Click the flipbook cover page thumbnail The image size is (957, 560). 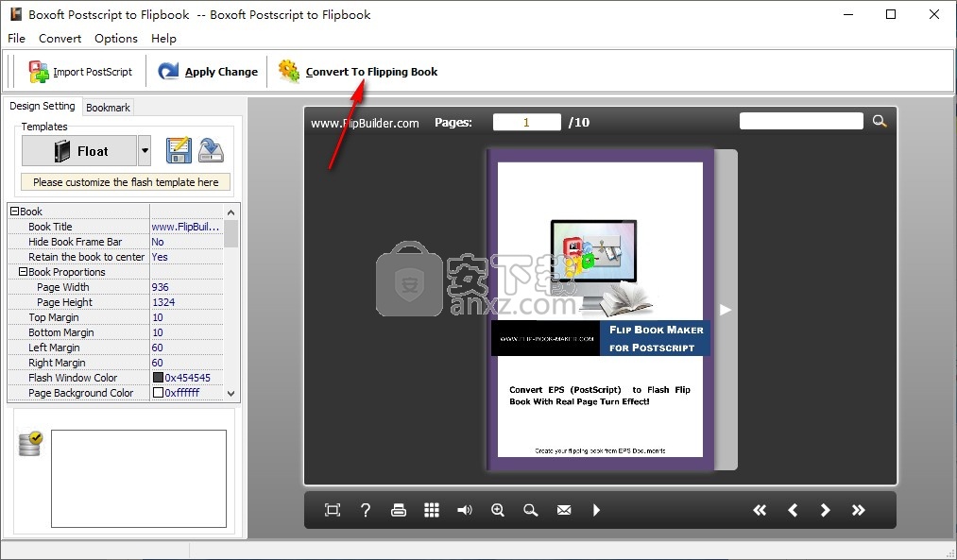click(601, 310)
